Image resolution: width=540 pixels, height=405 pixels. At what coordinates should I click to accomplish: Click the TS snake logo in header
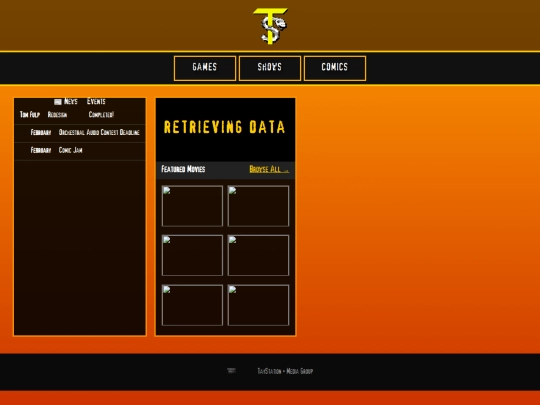[x=270, y=26]
